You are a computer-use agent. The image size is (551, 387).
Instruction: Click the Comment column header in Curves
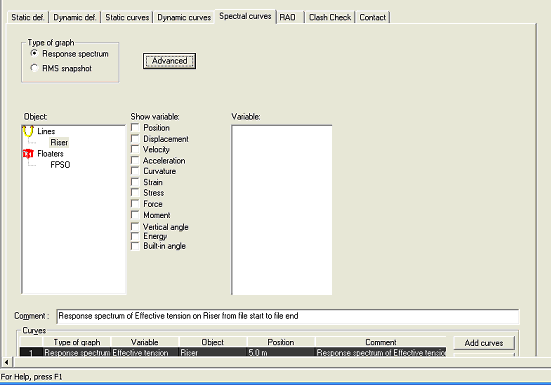pos(381,342)
